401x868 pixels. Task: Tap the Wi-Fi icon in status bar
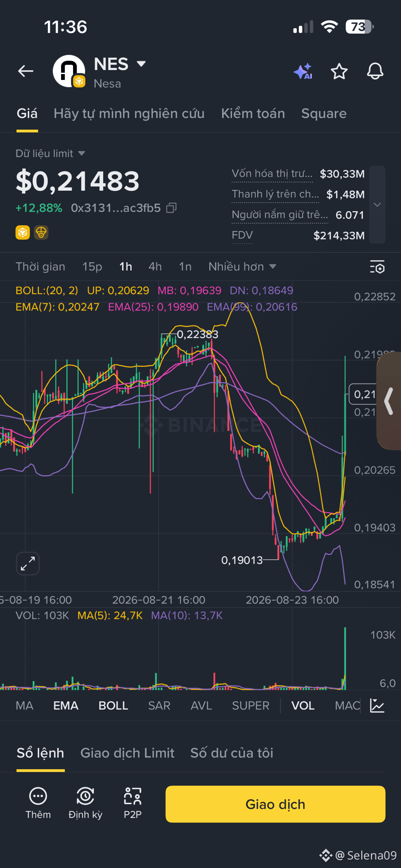[x=329, y=27]
